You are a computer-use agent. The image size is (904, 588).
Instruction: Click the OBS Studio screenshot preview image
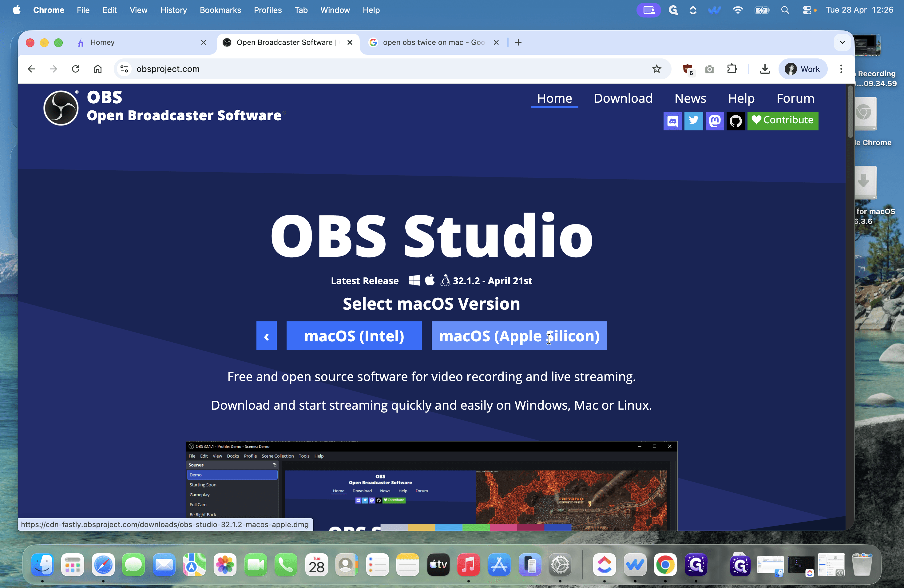click(x=431, y=486)
